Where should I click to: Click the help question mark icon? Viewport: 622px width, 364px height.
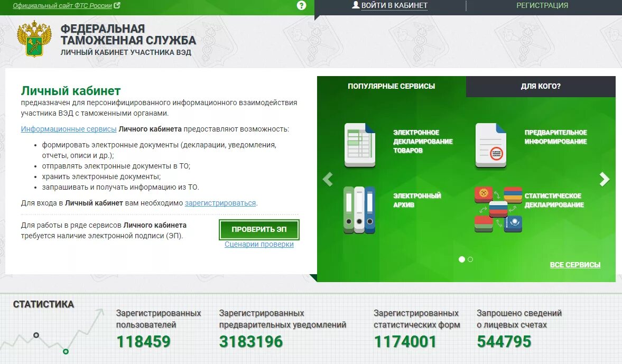pos(301,5)
